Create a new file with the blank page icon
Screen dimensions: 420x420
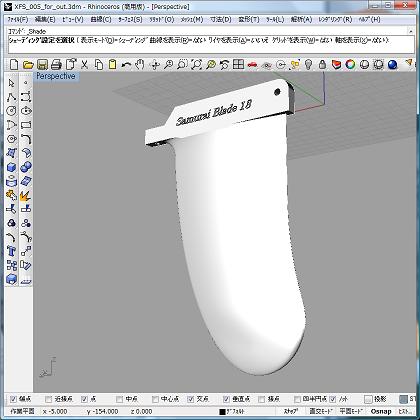[x=14, y=64]
